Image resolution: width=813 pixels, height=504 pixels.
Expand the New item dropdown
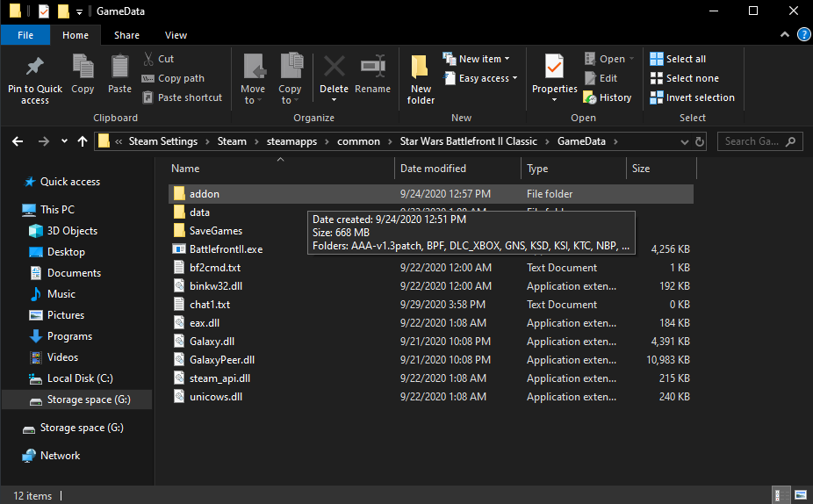click(507, 59)
